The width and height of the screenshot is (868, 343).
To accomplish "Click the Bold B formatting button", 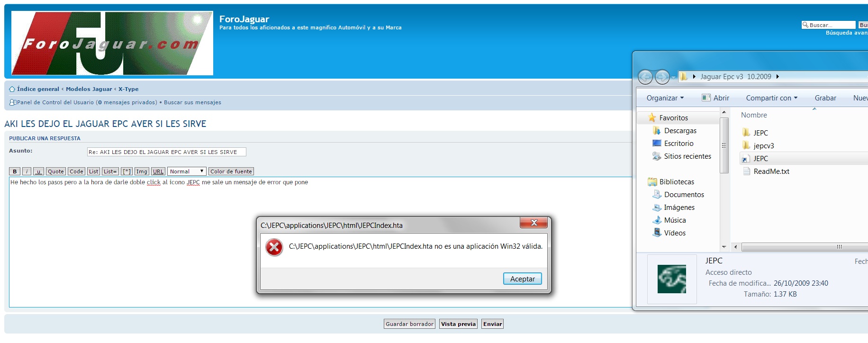I will (x=15, y=171).
